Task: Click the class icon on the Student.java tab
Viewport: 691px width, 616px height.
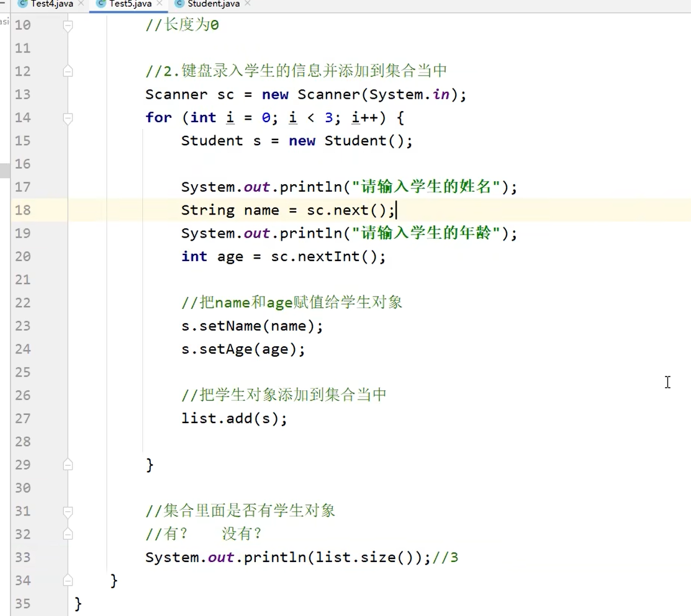Action: [x=179, y=4]
